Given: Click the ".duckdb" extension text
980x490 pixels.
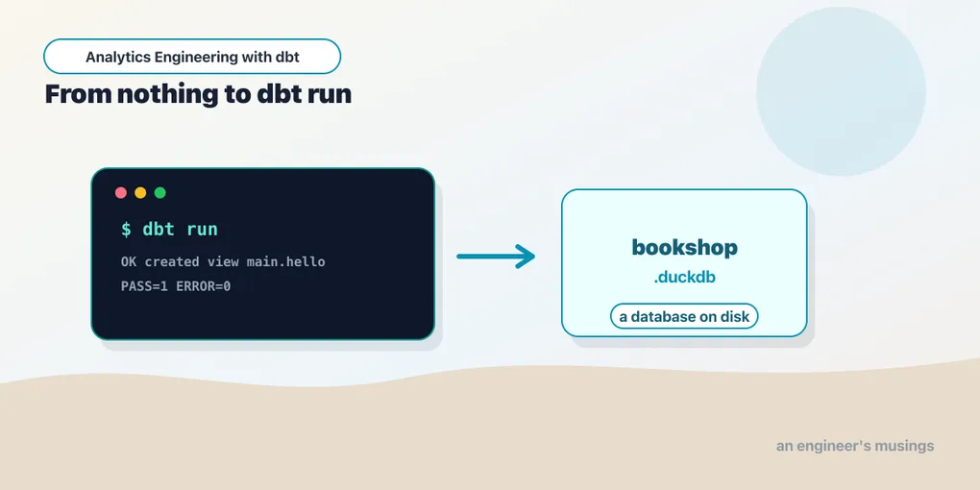Looking at the screenshot, I should pos(684,278).
